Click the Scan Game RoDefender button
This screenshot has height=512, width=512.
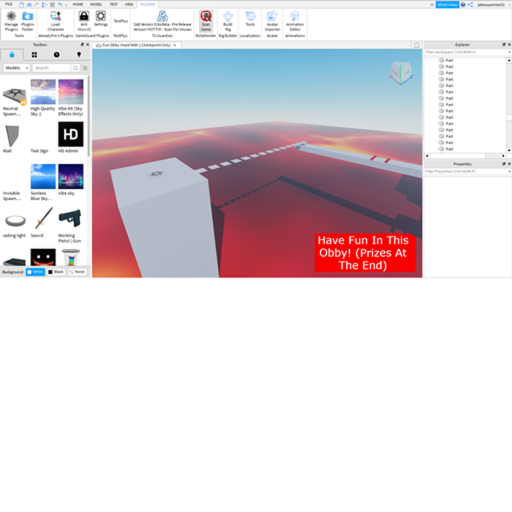point(206,21)
